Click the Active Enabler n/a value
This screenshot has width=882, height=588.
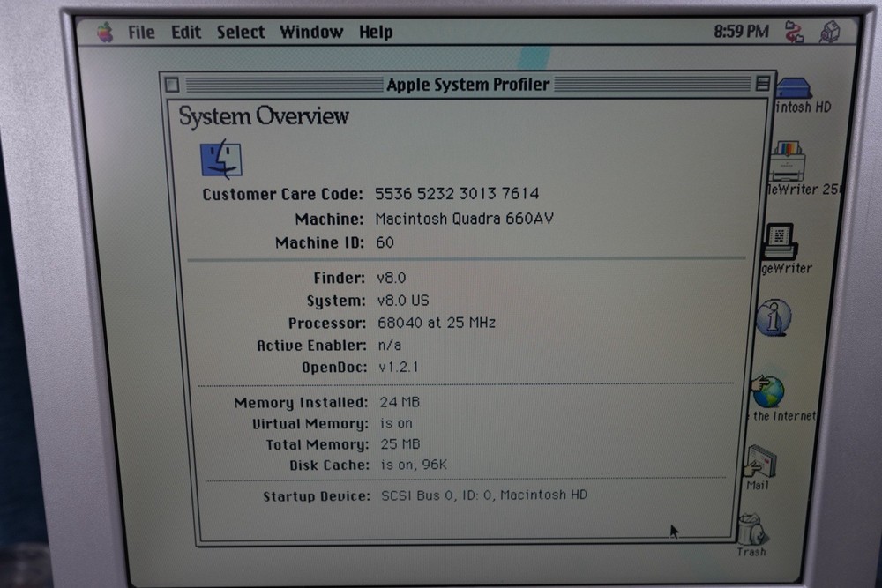390,345
